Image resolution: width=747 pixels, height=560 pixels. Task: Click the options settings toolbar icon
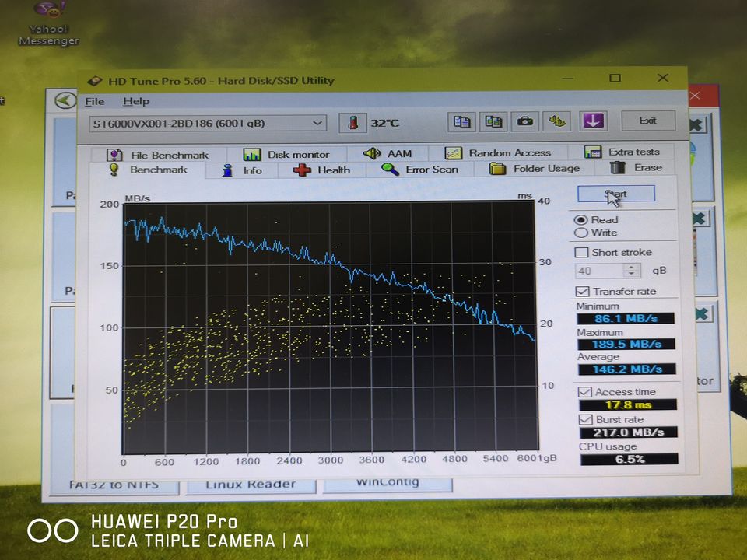(x=556, y=121)
